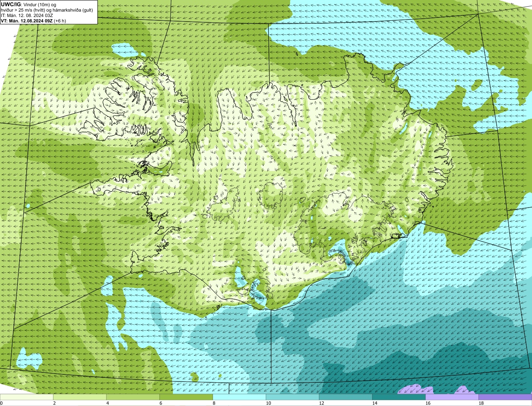Click the "14" label on the legend scale

point(375,403)
